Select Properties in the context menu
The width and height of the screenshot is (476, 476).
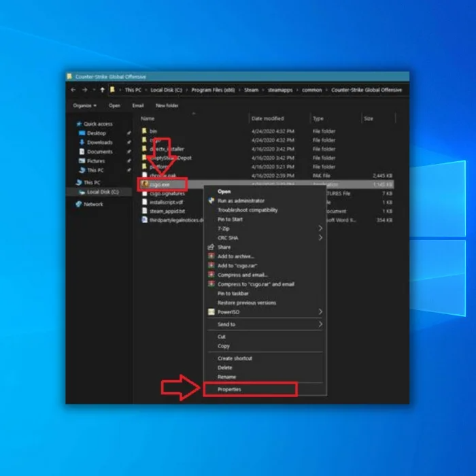point(229,389)
